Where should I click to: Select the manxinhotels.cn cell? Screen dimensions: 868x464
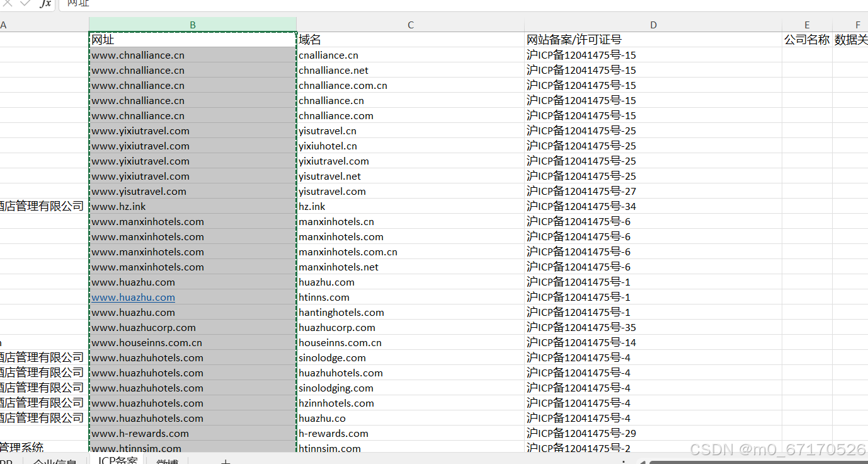click(x=411, y=221)
